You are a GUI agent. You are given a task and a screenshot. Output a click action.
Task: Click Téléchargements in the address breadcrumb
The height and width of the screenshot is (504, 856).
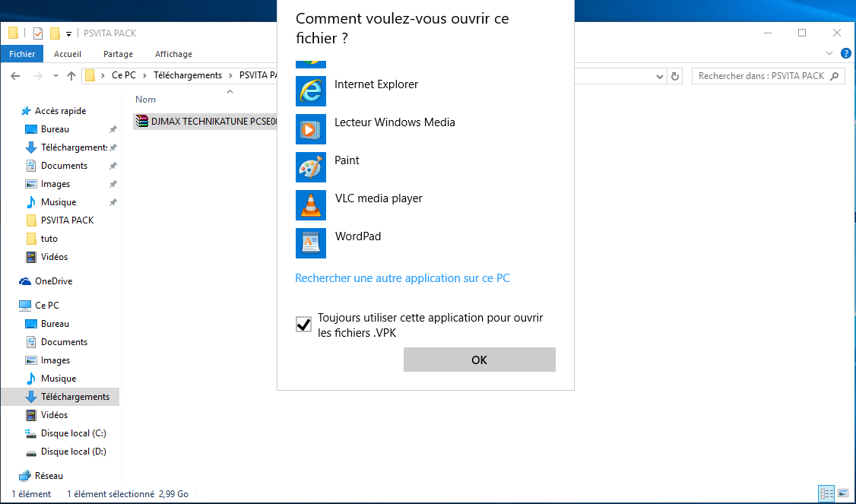tap(188, 75)
